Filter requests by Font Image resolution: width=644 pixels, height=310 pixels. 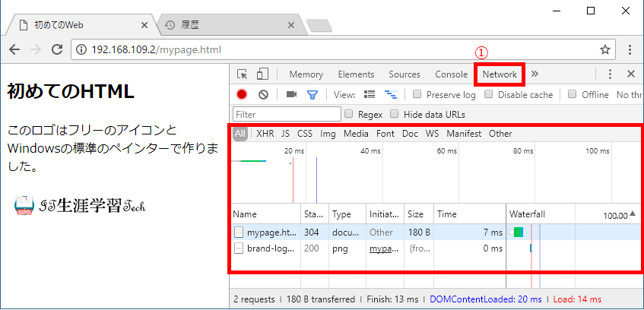point(385,134)
